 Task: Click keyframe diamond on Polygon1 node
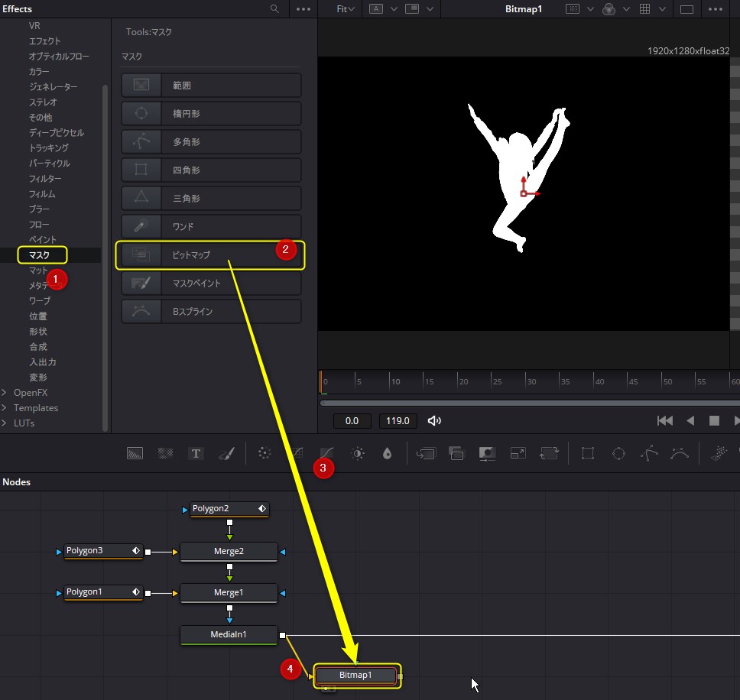tap(136, 591)
